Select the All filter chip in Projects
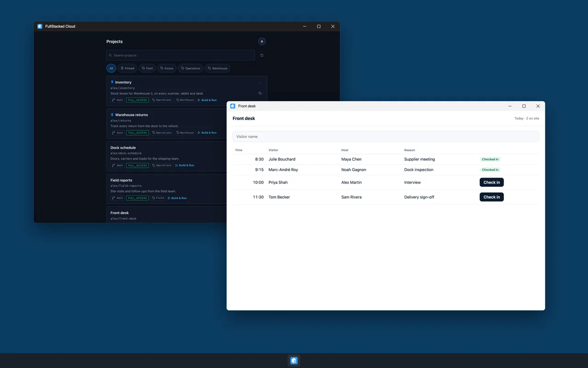This screenshot has height=368, width=588. pyautogui.click(x=111, y=68)
